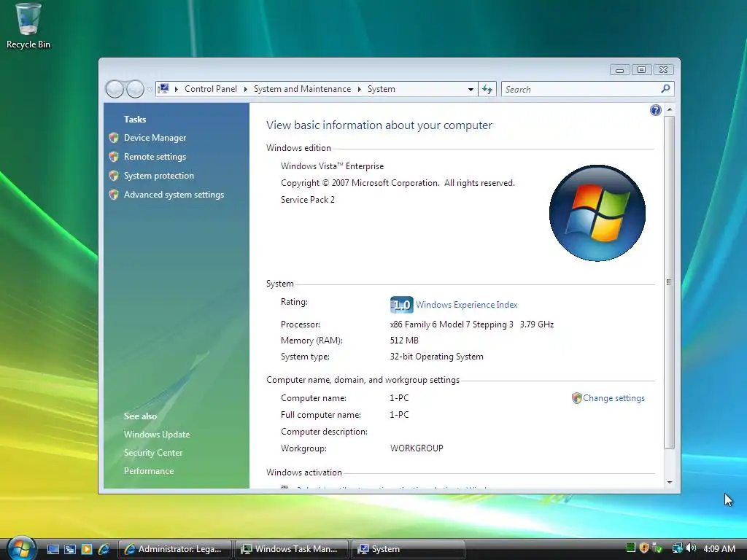Screen dimensions: 747x560
Task: Click shield icon beside Remote settings
Action: (114, 157)
